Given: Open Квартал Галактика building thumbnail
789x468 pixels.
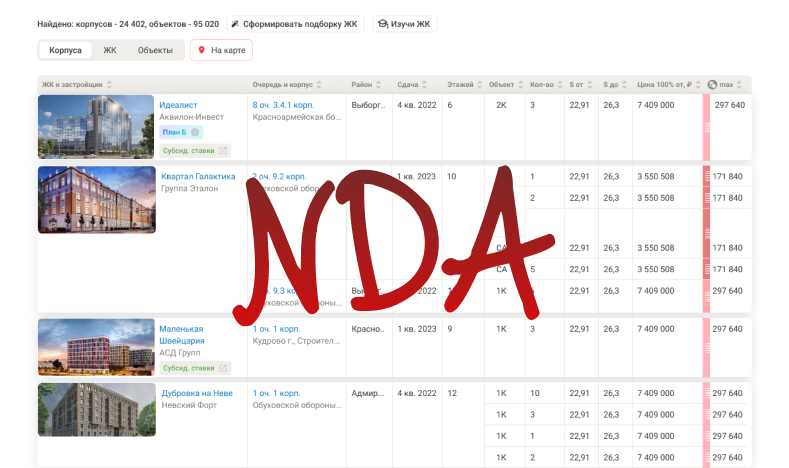Looking at the screenshot, I should [x=97, y=200].
